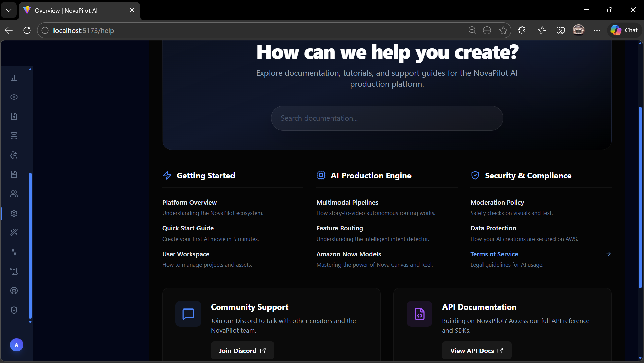The image size is (644, 363).
Task: Open the browser screenshot capture icon
Action: (561, 30)
